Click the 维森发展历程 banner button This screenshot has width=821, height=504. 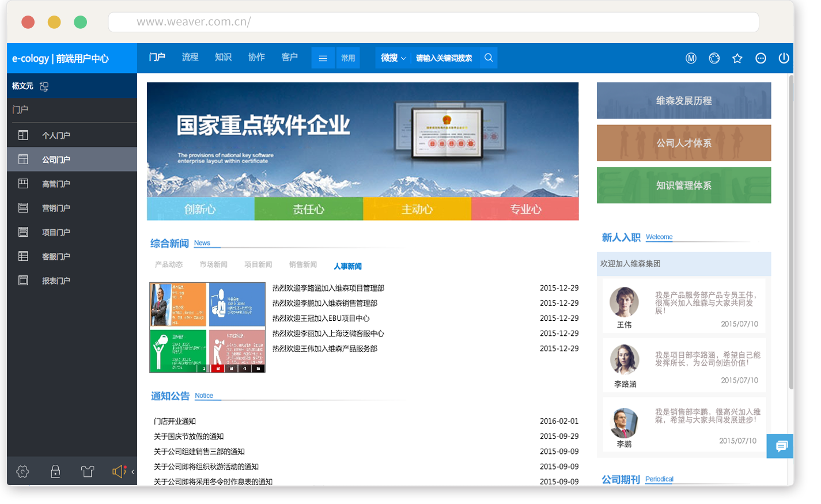(x=683, y=101)
